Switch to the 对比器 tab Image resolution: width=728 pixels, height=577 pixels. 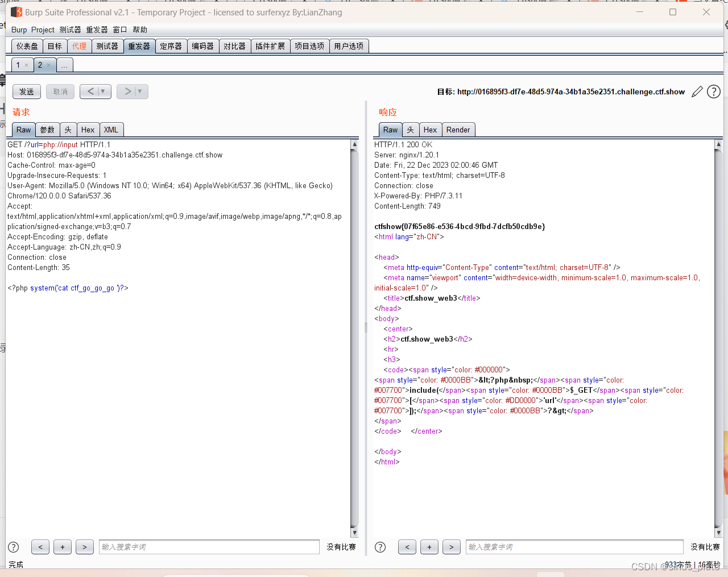[x=235, y=46]
